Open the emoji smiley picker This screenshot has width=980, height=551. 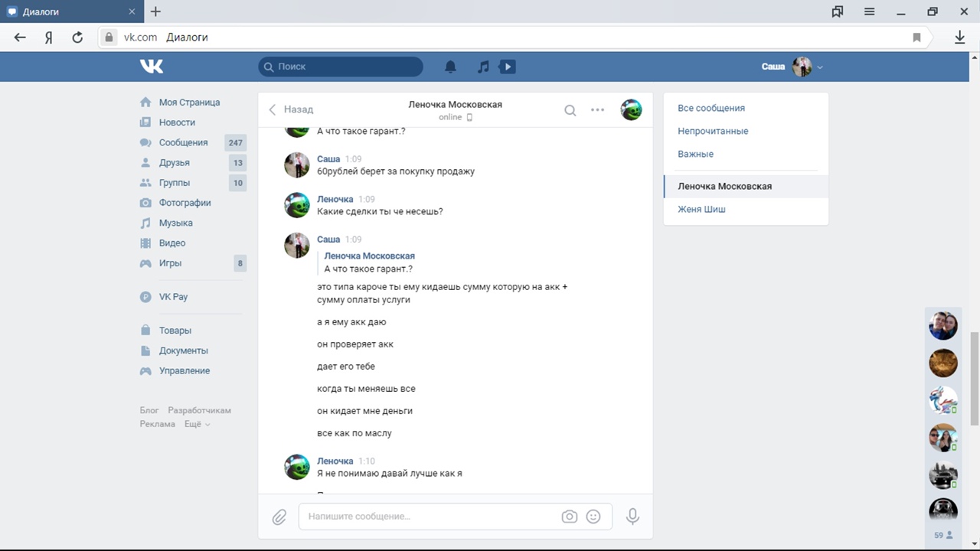[593, 517]
